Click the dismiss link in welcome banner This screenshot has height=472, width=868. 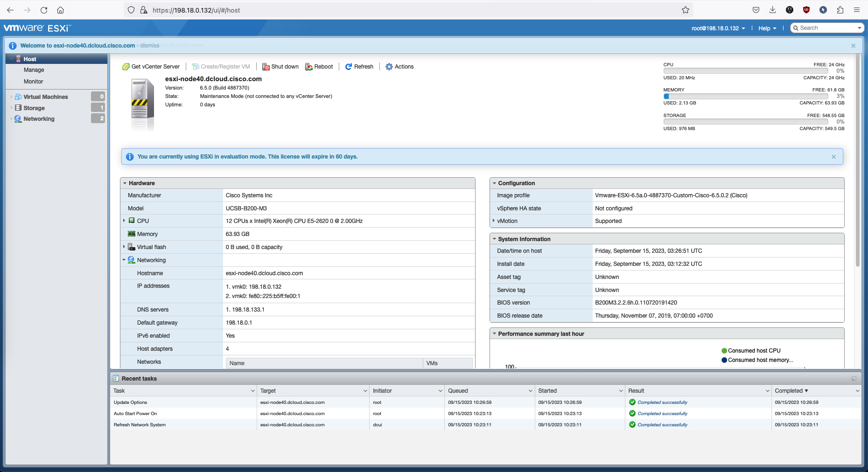pyautogui.click(x=150, y=46)
